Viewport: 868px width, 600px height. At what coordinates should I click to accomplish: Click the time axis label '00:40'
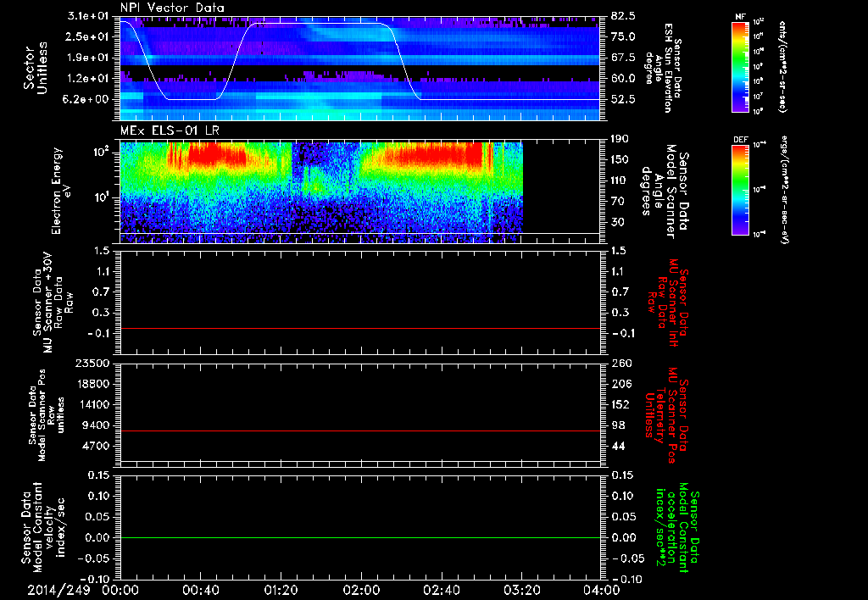point(200,590)
